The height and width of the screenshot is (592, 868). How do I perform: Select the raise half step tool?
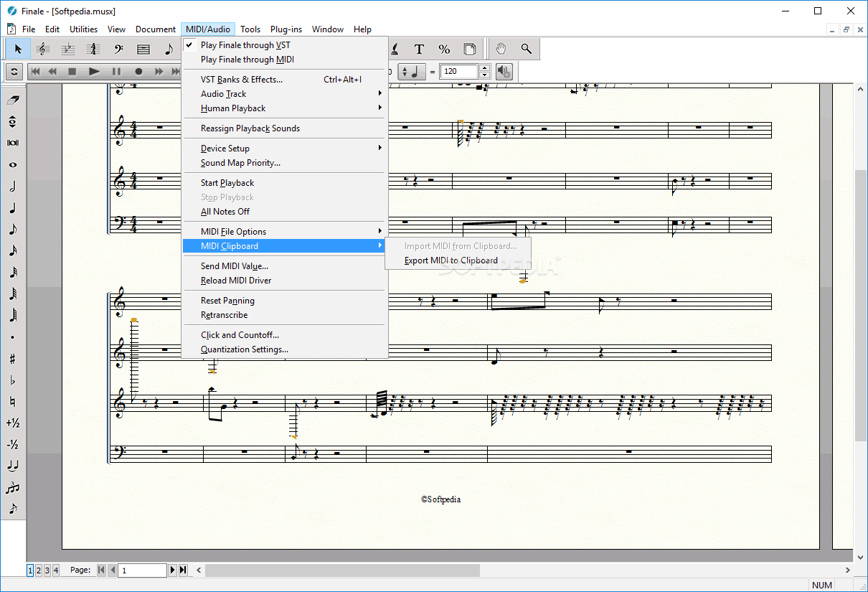point(13,423)
